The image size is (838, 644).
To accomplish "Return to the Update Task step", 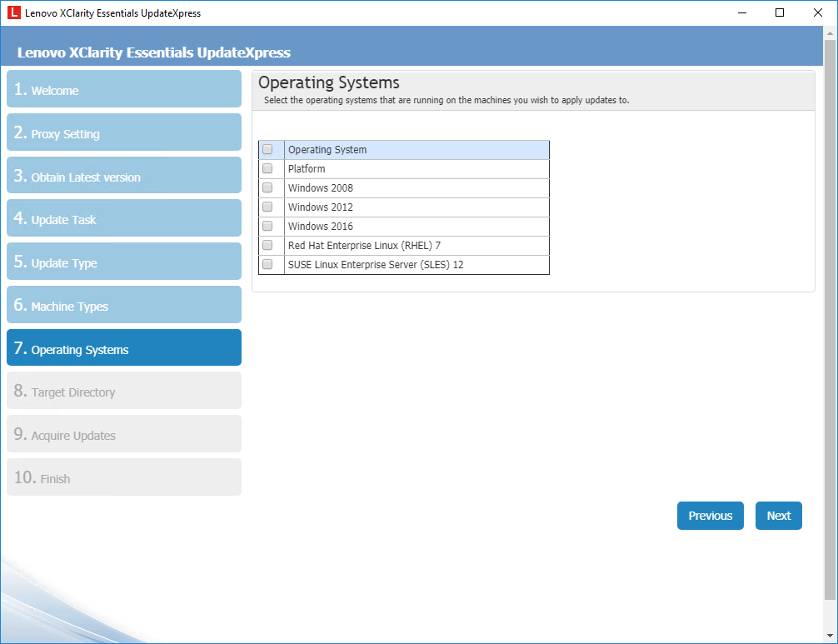I will (x=124, y=219).
